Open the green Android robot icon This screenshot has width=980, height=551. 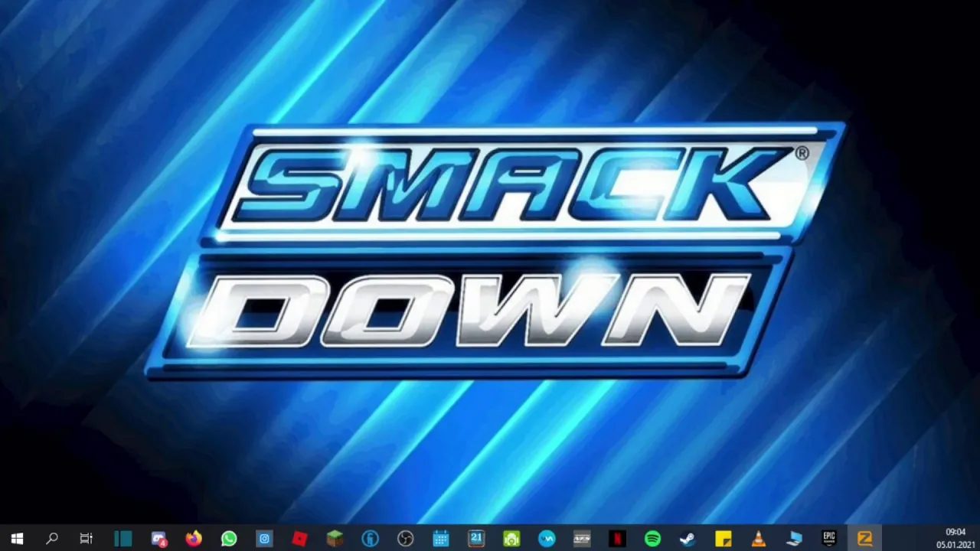pos(511,539)
